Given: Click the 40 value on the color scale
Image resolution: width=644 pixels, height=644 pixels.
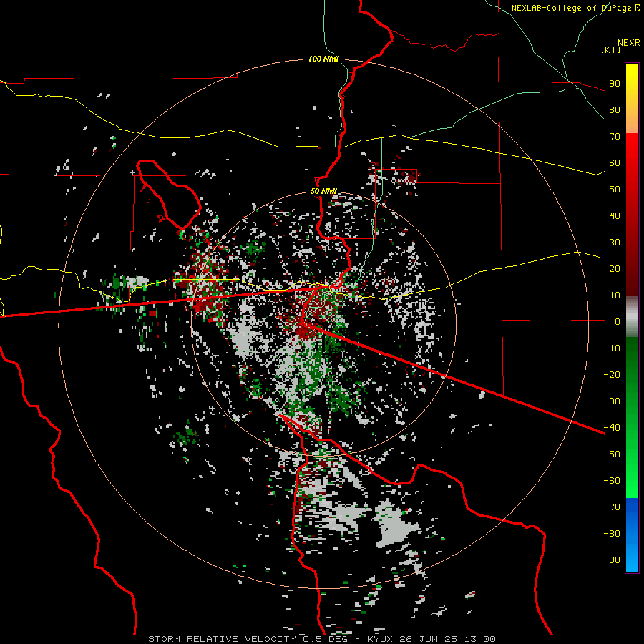Looking at the screenshot, I should coord(615,216).
